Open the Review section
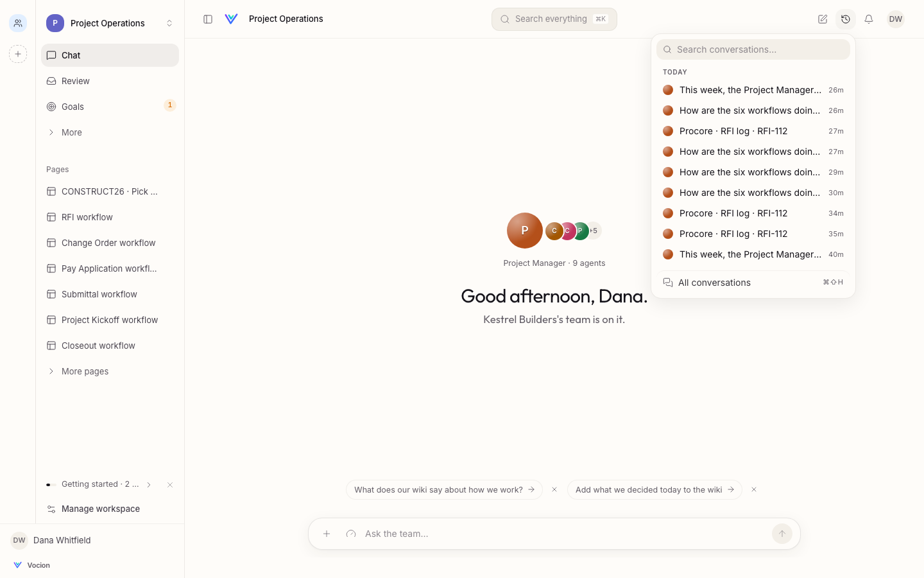Viewport: 924px width, 578px height. coord(110,81)
